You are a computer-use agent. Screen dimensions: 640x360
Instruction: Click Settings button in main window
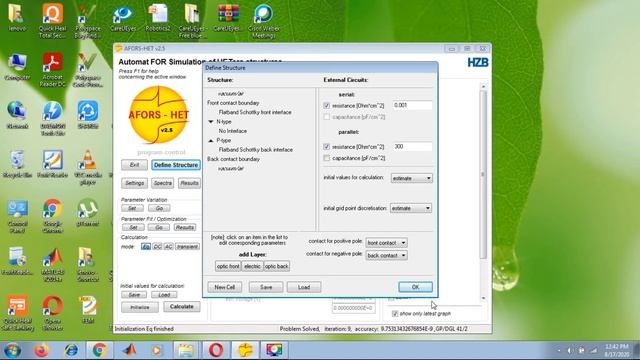(134, 183)
